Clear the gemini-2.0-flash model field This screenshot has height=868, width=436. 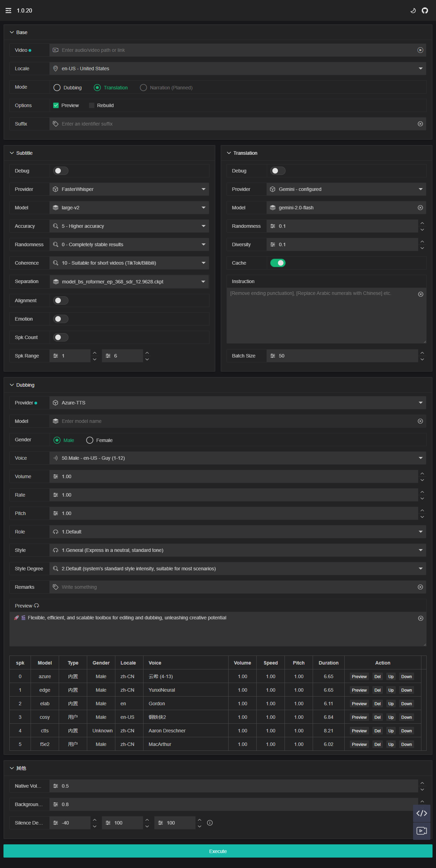(x=420, y=208)
